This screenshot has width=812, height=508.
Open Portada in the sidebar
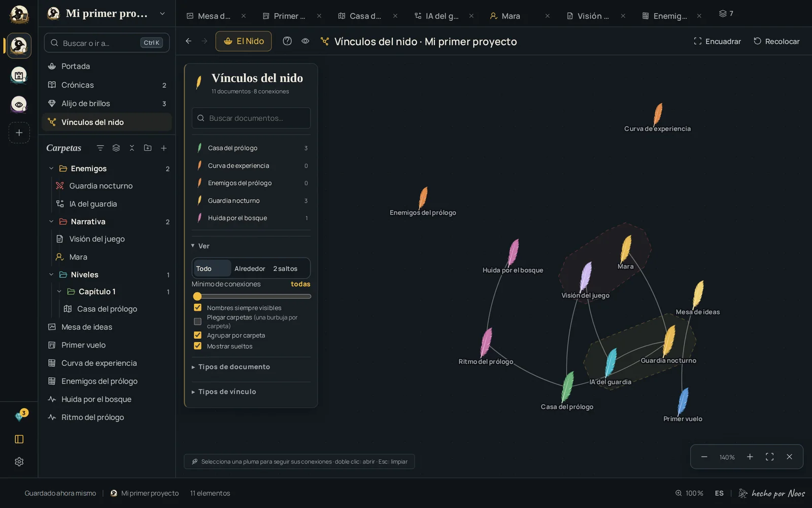point(107,66)
